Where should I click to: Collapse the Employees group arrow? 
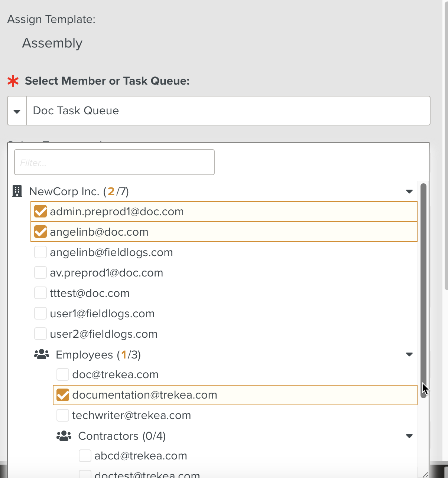pos(409,354)
